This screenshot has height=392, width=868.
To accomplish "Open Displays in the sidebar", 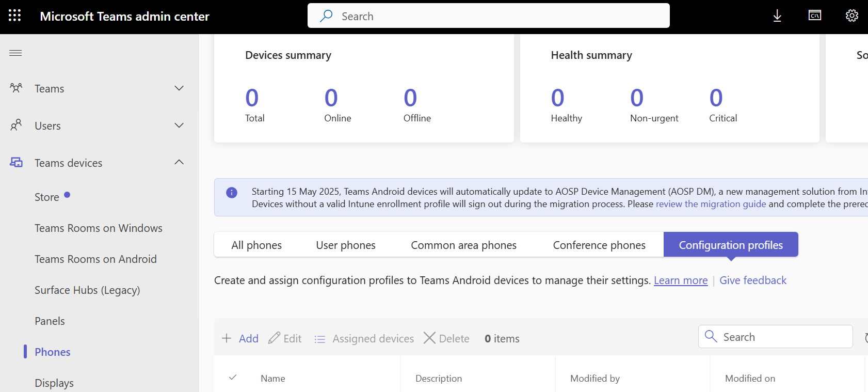I will click(x=54, y=383).
